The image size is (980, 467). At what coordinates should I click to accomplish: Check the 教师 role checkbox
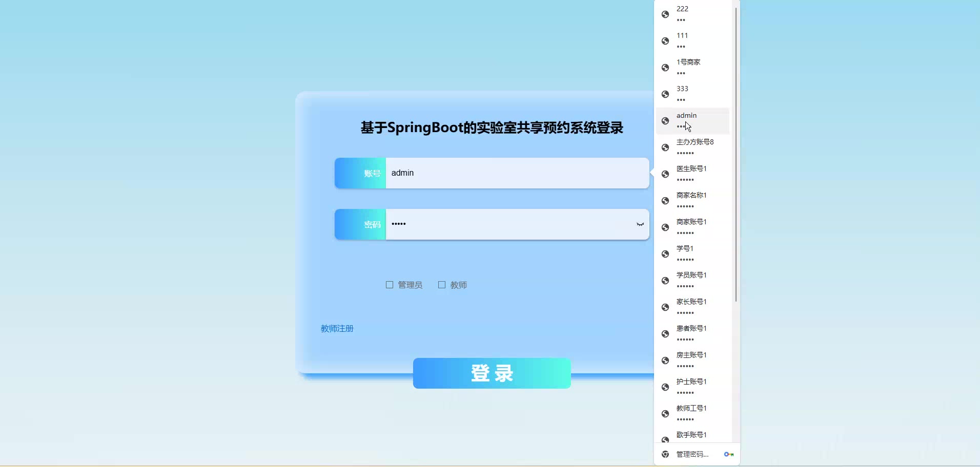442,285
